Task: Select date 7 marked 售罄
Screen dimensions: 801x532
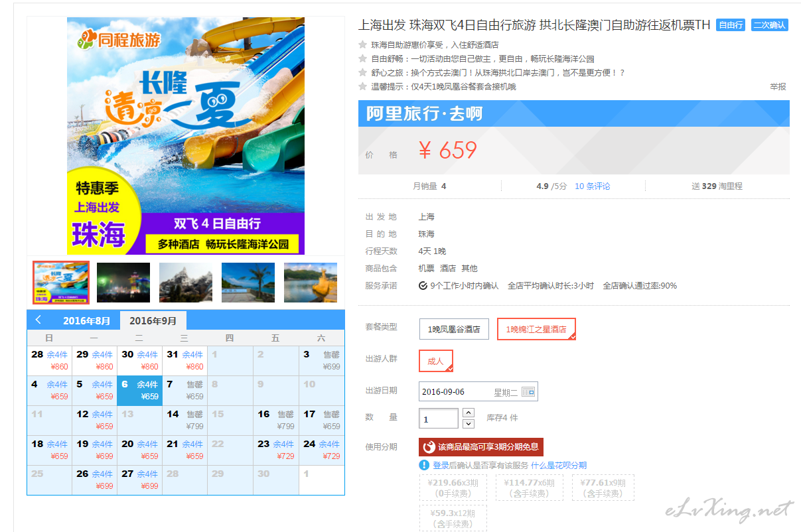Action: tap(185, 391)
